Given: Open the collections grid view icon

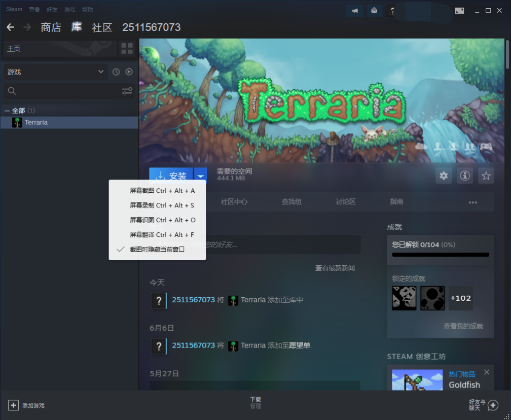Looking at the screenshot, I should tap(127, 49).
